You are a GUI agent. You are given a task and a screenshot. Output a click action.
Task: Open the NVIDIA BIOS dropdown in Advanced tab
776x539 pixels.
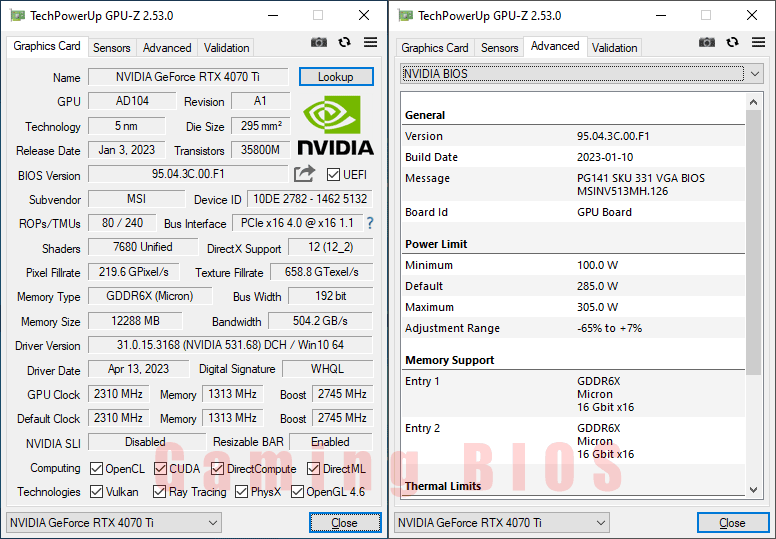click(581, 74)
